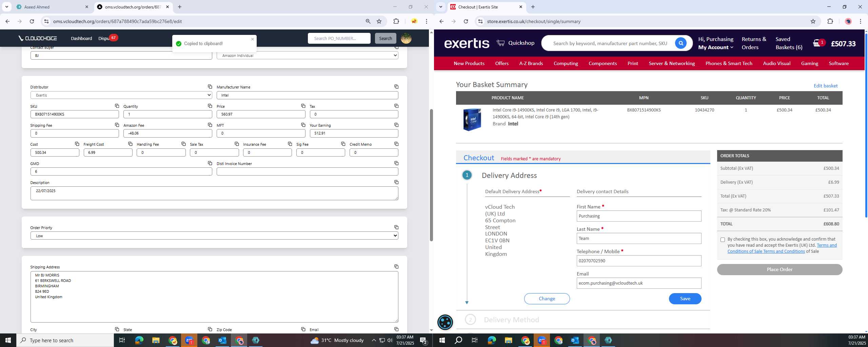This screenshot has width=868, height=347.
Task: Copy the Sale Tax value
Action: tap(237, 144)
